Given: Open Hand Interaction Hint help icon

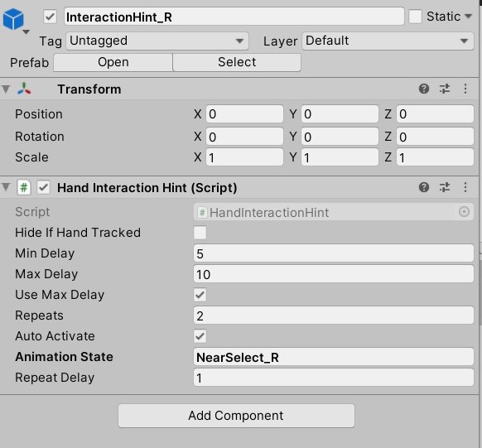Looking at the screenshot, I should click(424, 187).
